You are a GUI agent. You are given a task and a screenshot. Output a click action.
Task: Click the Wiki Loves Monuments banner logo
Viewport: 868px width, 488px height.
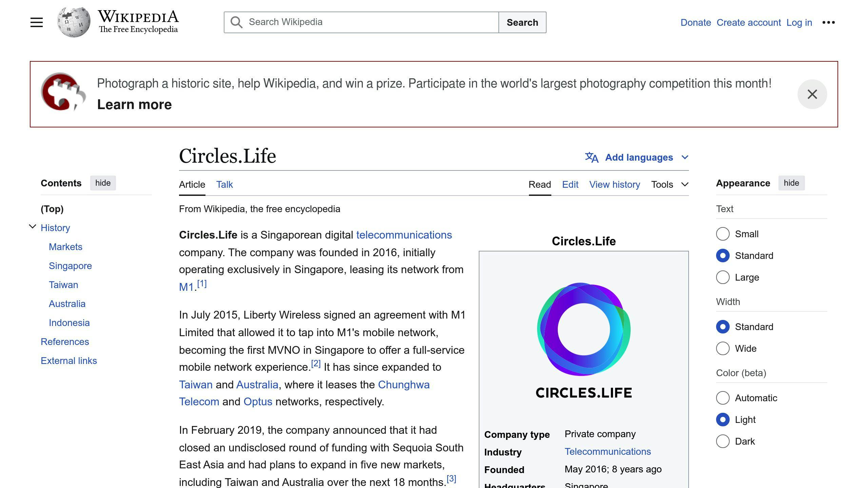(63, 91)
